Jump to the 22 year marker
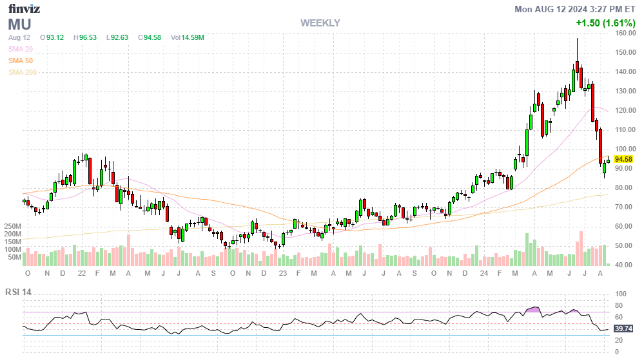 coord(80,274)
